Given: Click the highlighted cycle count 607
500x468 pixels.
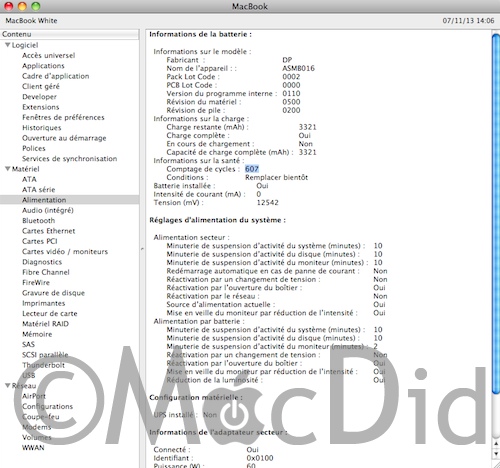Looking at the screenshot, I should [252, 169].
